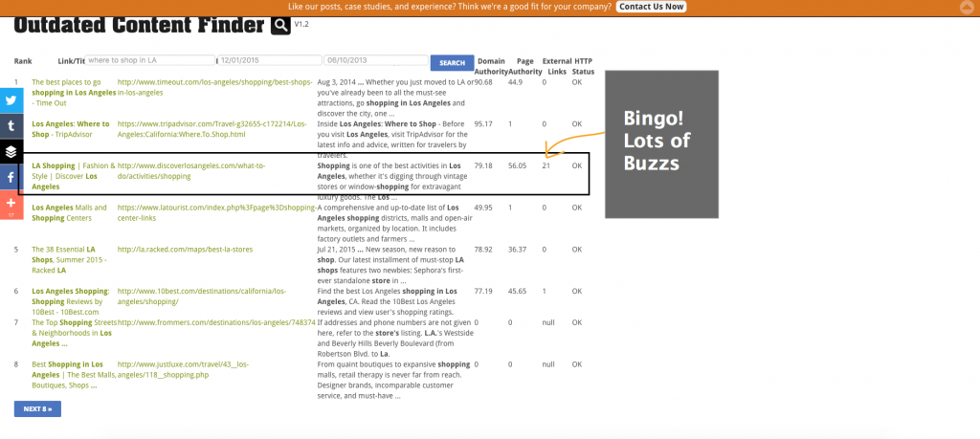The image size is (980, 439).
Task: Open 'Los Angeles Malls and Shopping Centers' title
Action: point(69,212)
